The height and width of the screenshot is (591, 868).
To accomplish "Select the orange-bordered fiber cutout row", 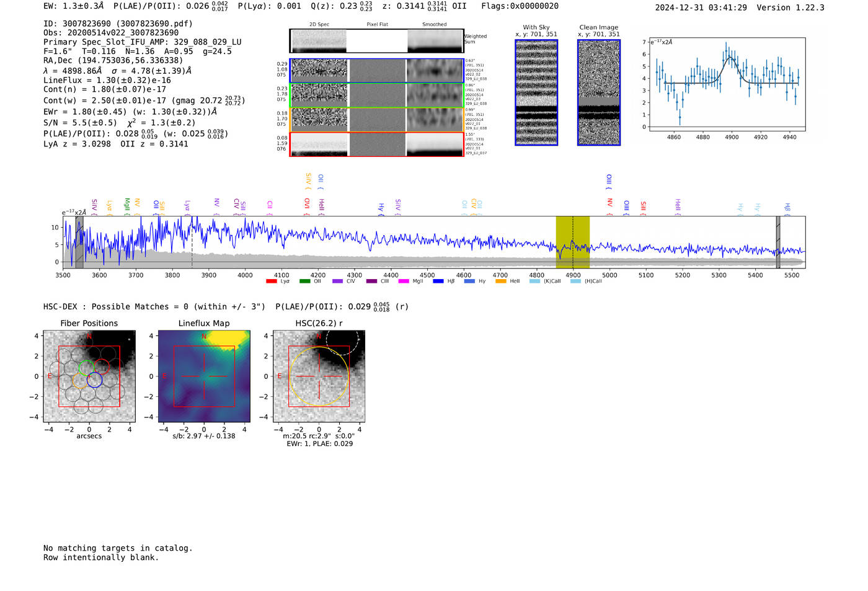I will click(x=376, y=120).
